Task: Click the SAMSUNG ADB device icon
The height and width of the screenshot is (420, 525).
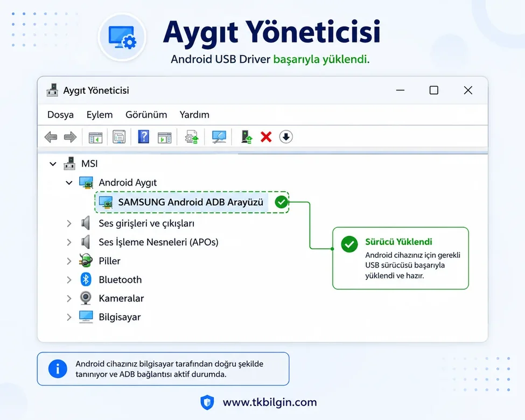Action: tap(106, 202)
